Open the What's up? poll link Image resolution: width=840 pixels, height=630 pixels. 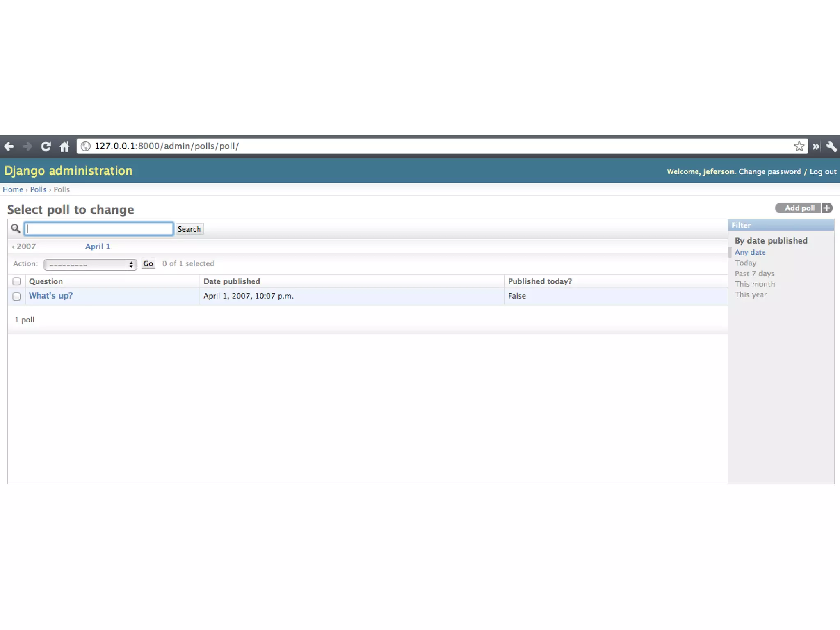pyautogui.click(x=51, y=296)
